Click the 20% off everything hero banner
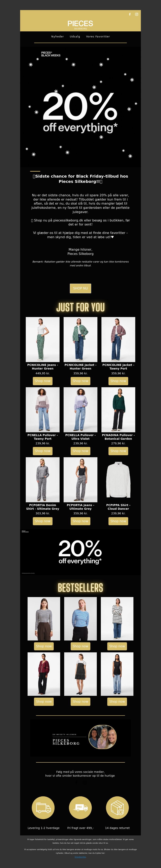The width and height of the screenshot is (161, 868). pyautogui.click(x=80, y=107)
